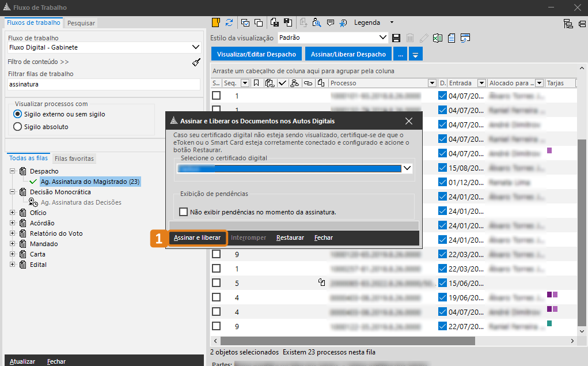Viewport: 588px width, 366px height.
Task: Tick the selection checkbox of the 19/06 row
Action: click(217, 297)
